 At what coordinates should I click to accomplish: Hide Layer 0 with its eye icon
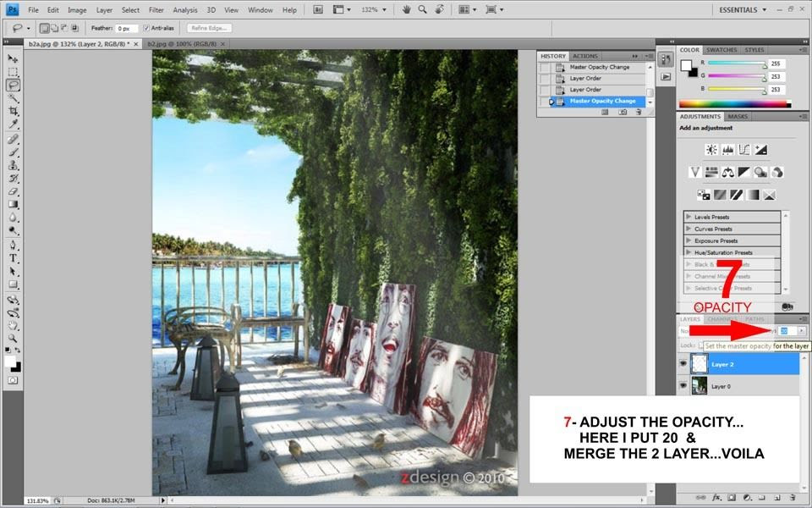(x=683, y=386)
